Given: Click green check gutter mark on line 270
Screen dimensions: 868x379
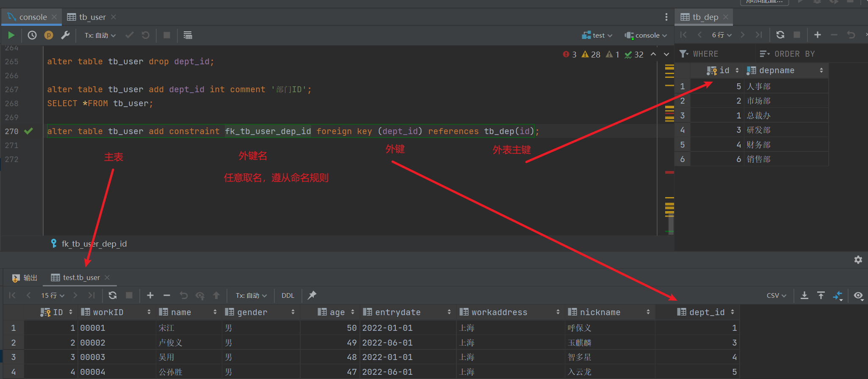Looking at the screenshot, I should (29, 131).
